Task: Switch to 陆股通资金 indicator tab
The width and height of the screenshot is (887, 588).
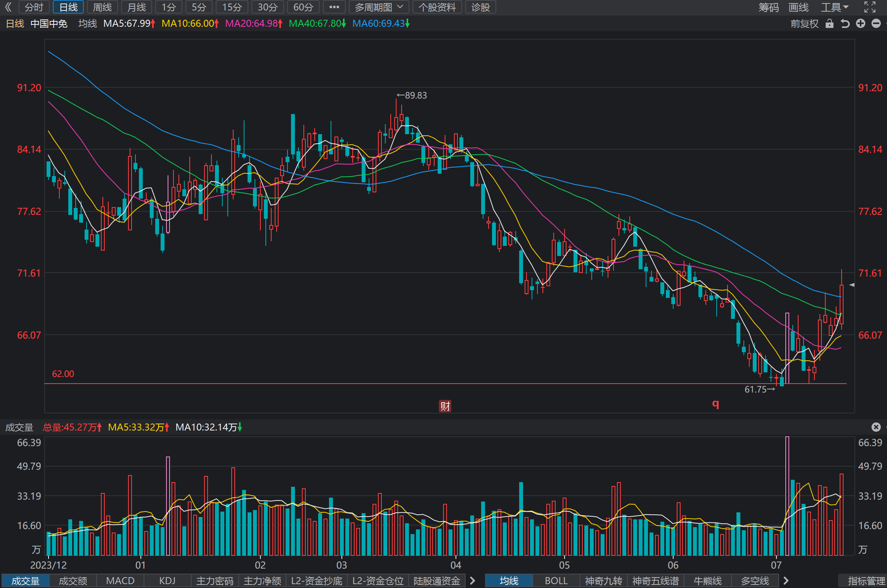Action: coord(437,581)
